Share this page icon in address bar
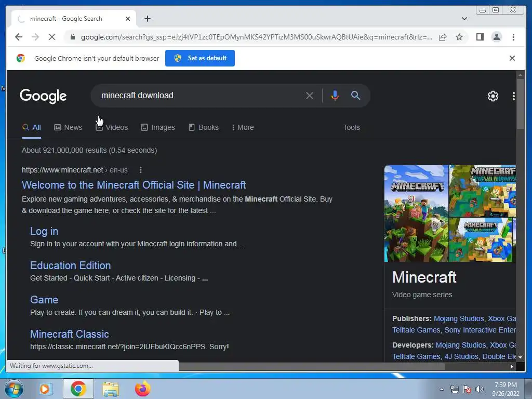This screenshot has width=532, height=399. (443, 37)
